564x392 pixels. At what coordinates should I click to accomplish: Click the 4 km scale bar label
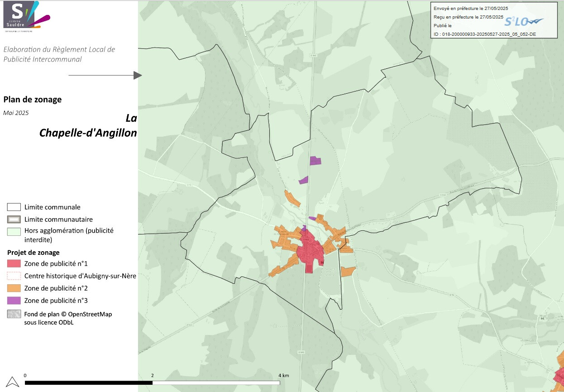click(x=283, y=376)
